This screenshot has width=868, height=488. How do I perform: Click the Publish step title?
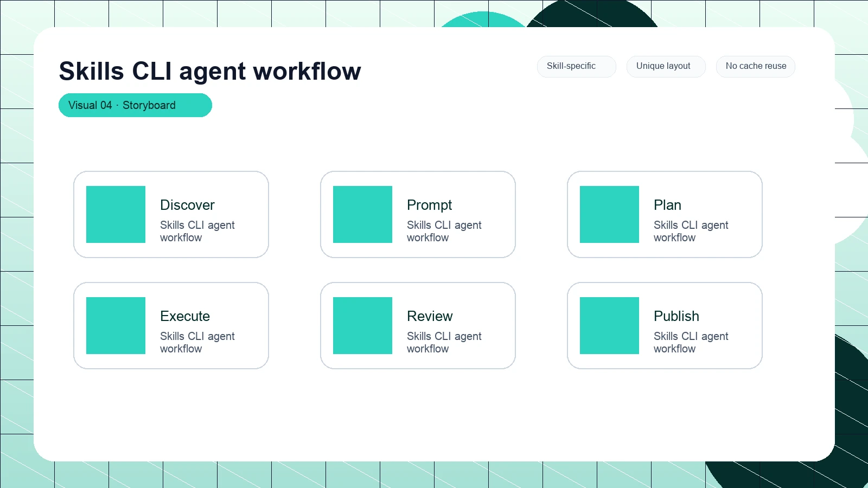pos(676,316)
